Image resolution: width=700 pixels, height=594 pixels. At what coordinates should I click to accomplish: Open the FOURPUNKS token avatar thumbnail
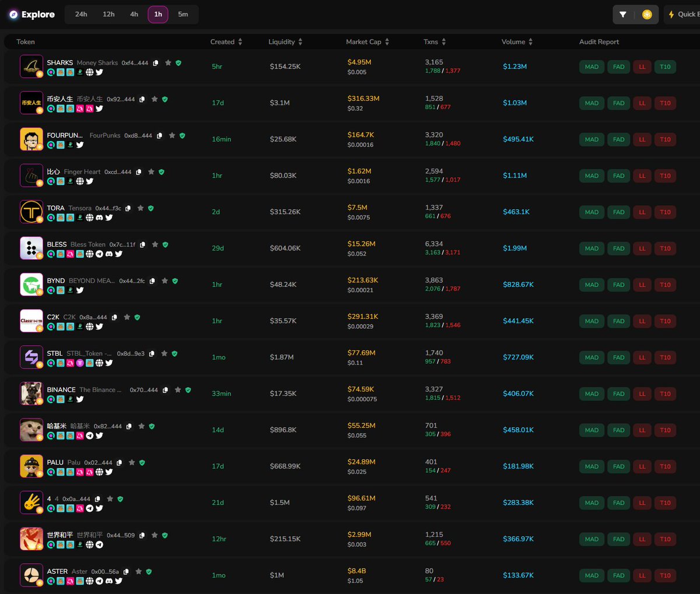click(x=32, y=139)
